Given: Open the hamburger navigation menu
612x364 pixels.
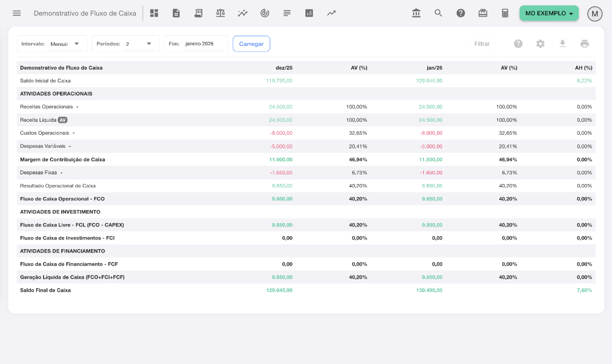Looking at the screenshot, I should (16, 13).
